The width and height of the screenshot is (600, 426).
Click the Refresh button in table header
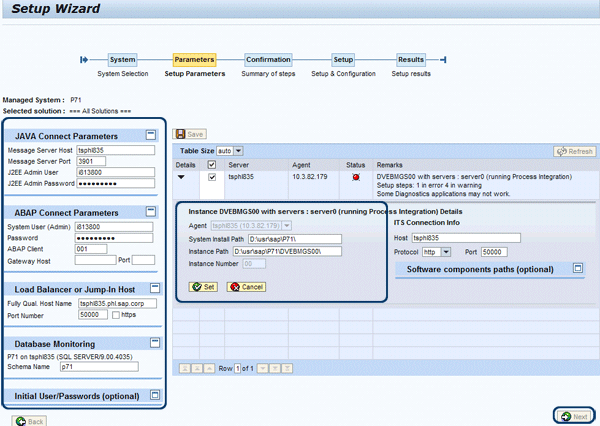coord(575,152)
